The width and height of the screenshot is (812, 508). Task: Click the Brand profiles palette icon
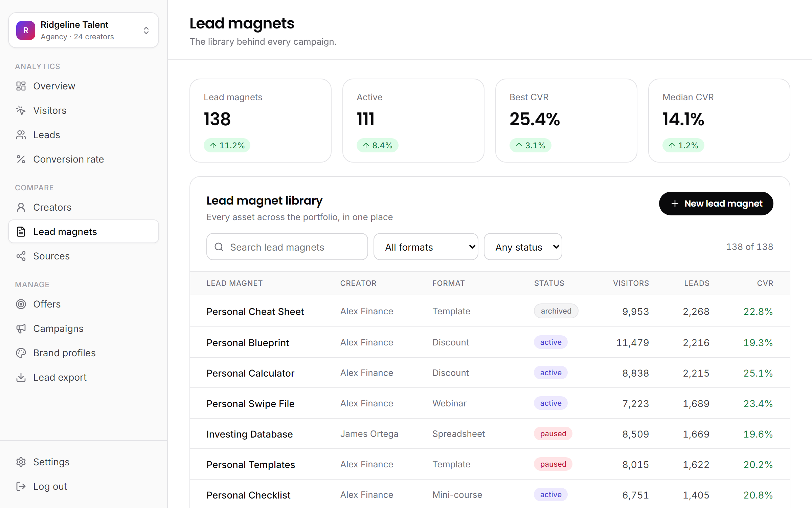pyautogui.click(x=21, y=353)
